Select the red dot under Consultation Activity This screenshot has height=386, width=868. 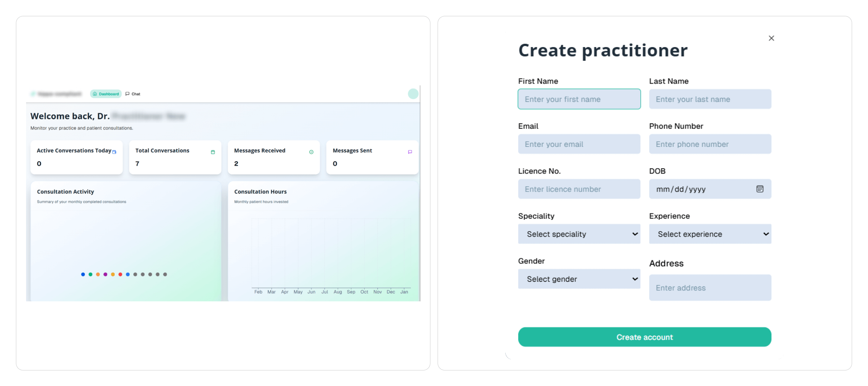click(x=120, y=275)
